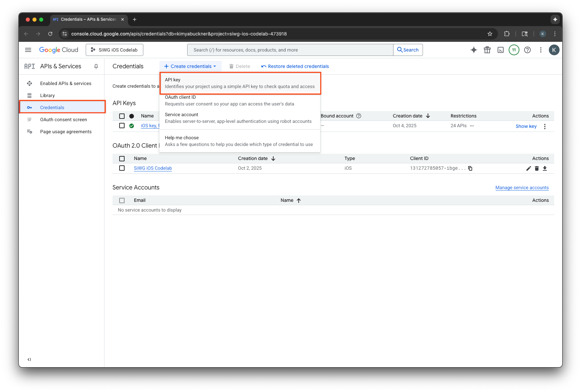Open the help icon in the top bar
581x392 pixels.
tap(527, 50)
